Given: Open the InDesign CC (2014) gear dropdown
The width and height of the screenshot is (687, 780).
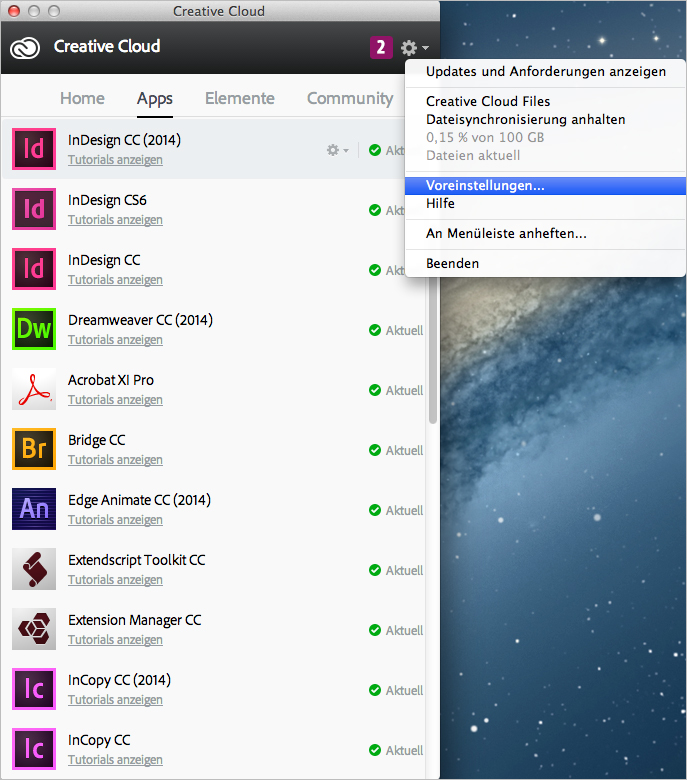Looking at the screenshot, I should [338, 150].
